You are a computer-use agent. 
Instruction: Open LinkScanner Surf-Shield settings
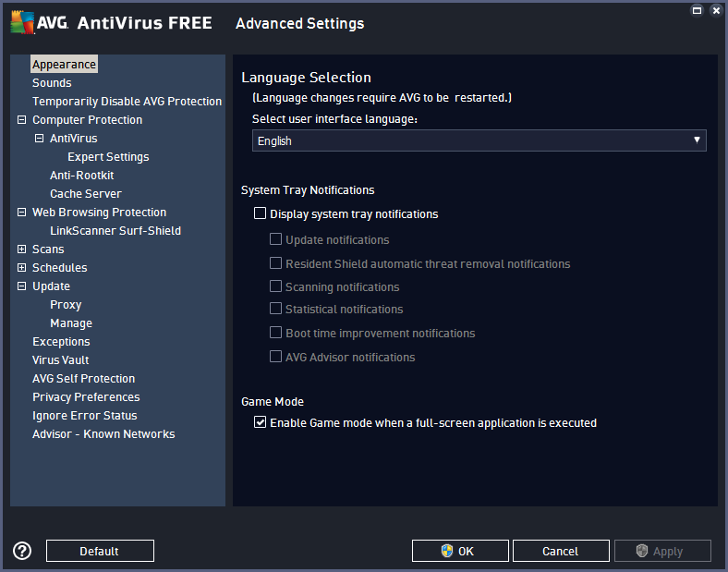[x=115, y=231]
